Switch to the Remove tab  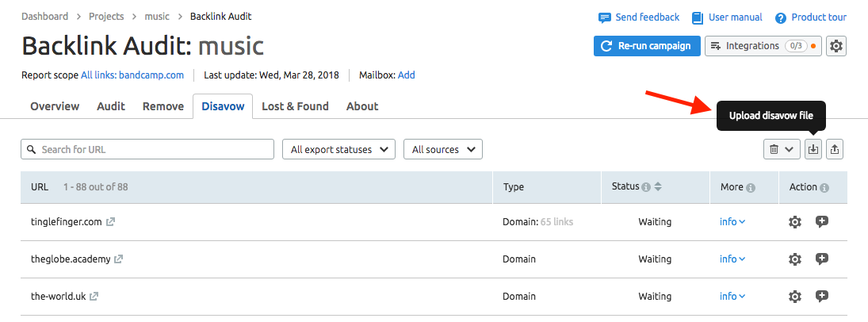click(x=163, y=106)
